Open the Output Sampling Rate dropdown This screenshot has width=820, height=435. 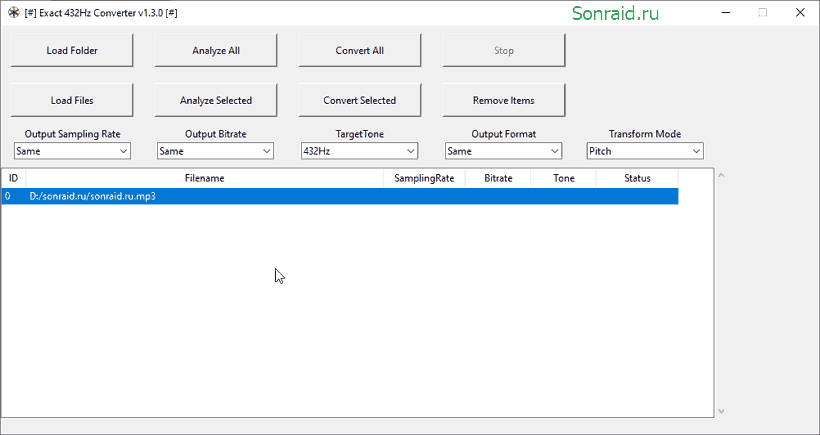coord(72,151)
